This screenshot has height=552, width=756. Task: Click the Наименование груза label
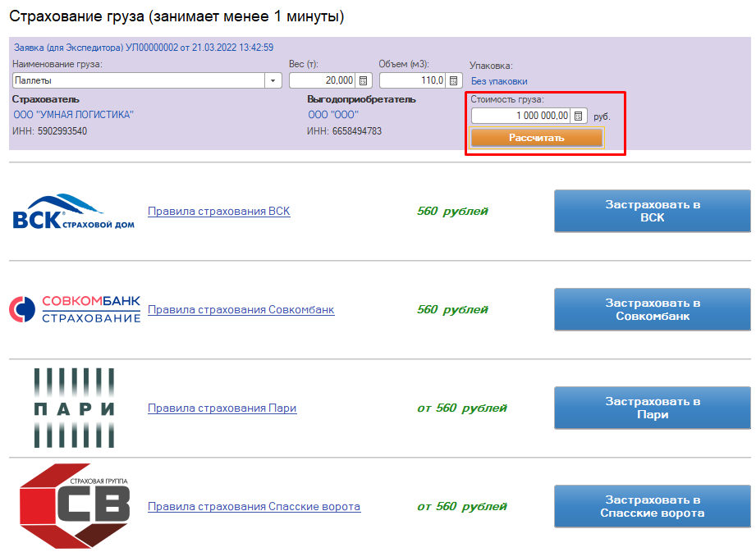(x=57, y=64)
